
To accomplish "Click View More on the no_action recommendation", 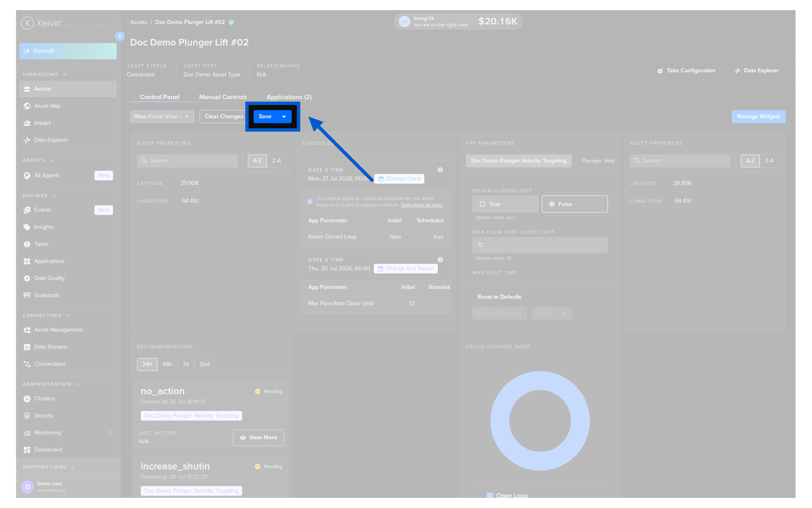I will point(258,438).
